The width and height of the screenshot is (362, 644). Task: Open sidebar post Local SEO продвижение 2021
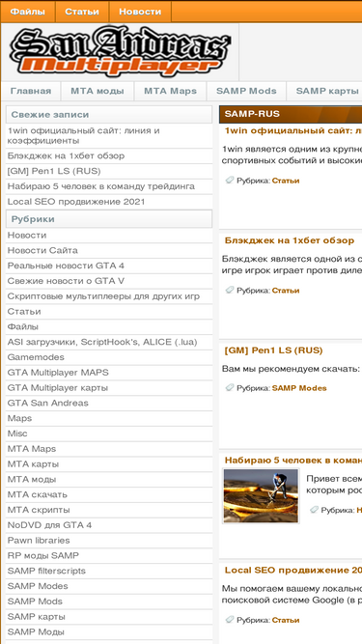pyautogui.click(x=76, y=202)
